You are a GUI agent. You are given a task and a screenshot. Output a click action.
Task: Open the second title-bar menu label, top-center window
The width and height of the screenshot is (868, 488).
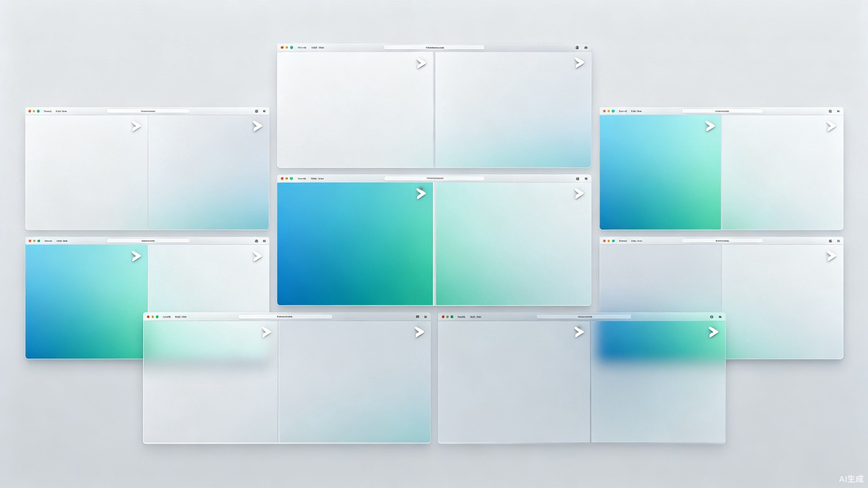(318, 47)
